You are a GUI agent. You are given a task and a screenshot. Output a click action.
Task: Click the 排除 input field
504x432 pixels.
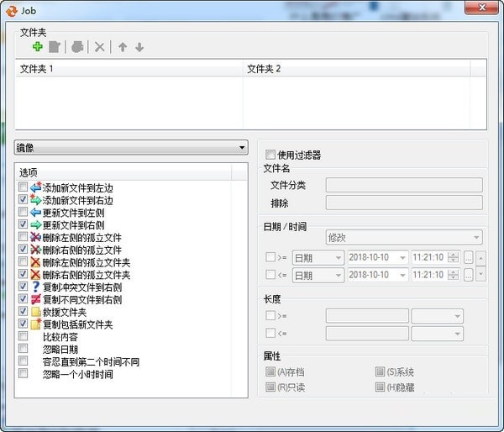coord(404,203)
